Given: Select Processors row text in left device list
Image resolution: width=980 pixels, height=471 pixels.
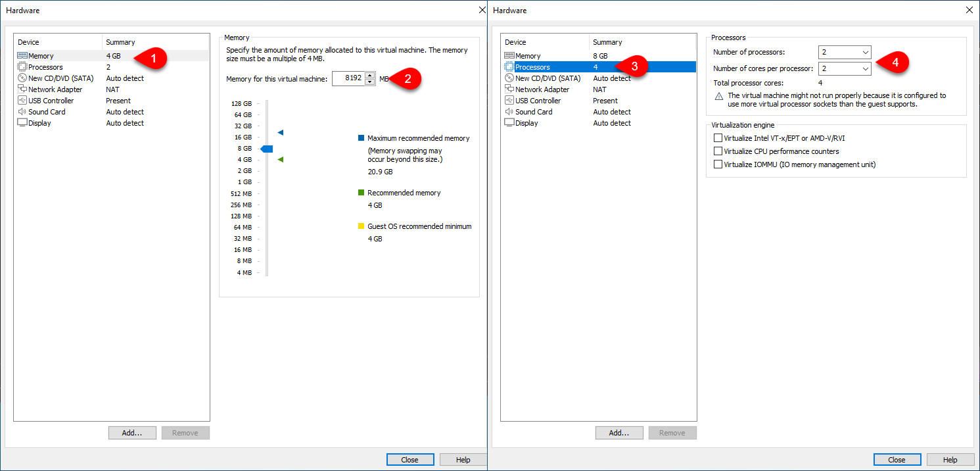Looking at the screenshot, I should [x=45, y=67].
